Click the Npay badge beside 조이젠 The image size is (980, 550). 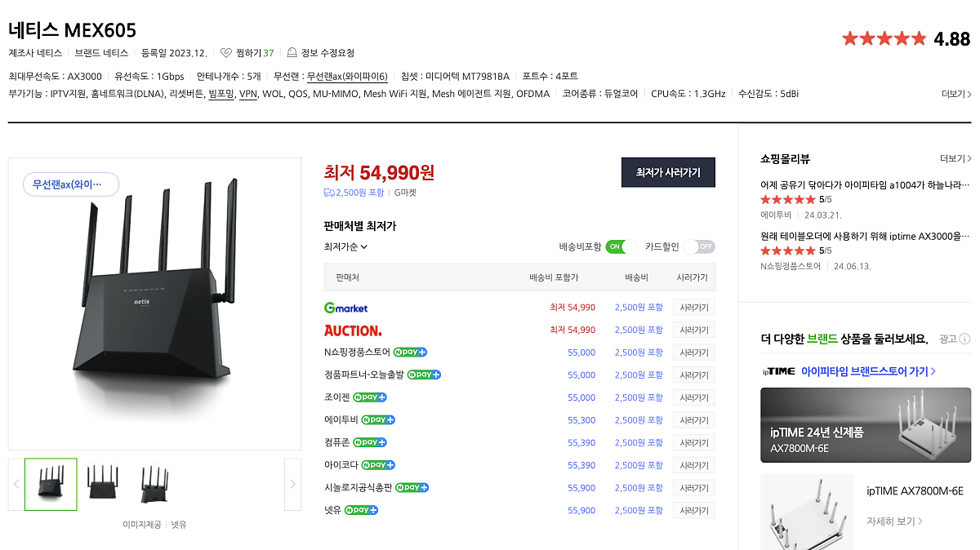click(370, 397)
